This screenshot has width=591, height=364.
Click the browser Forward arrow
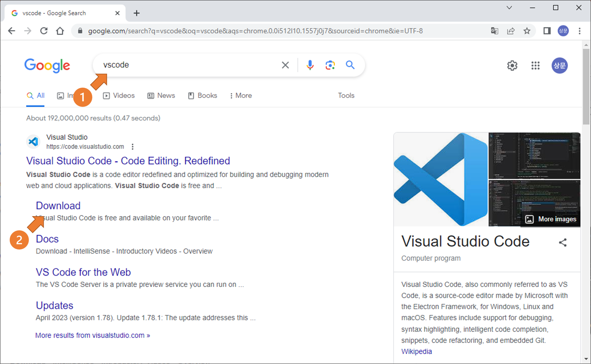click(x=28, y=31)
